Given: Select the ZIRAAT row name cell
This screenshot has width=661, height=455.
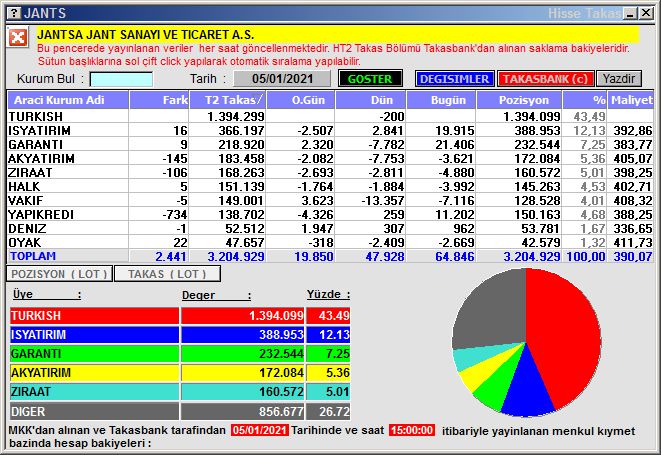Looking at the screenshot, I should pyautogui.click(x=68, y=172).
